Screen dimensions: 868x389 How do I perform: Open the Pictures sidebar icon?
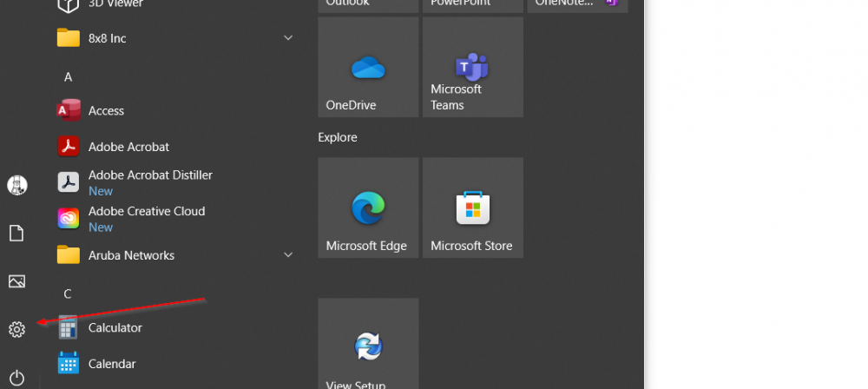(x=17, y=281)
